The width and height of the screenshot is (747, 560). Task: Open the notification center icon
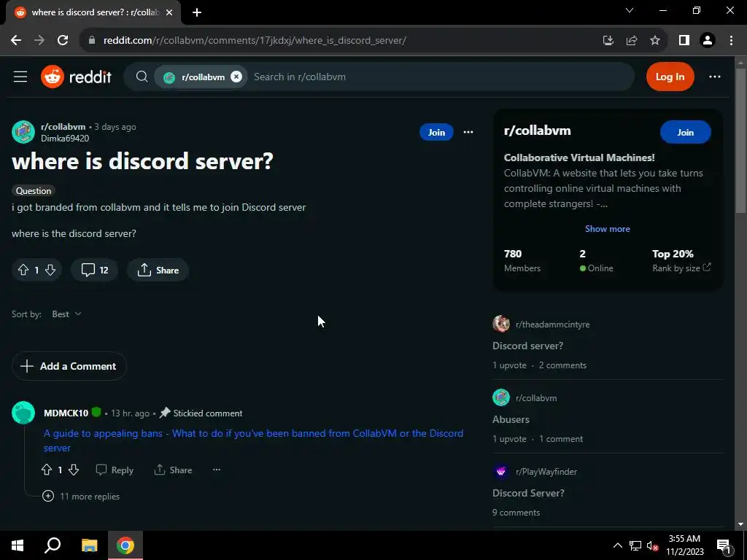click(x=724, y=545)
